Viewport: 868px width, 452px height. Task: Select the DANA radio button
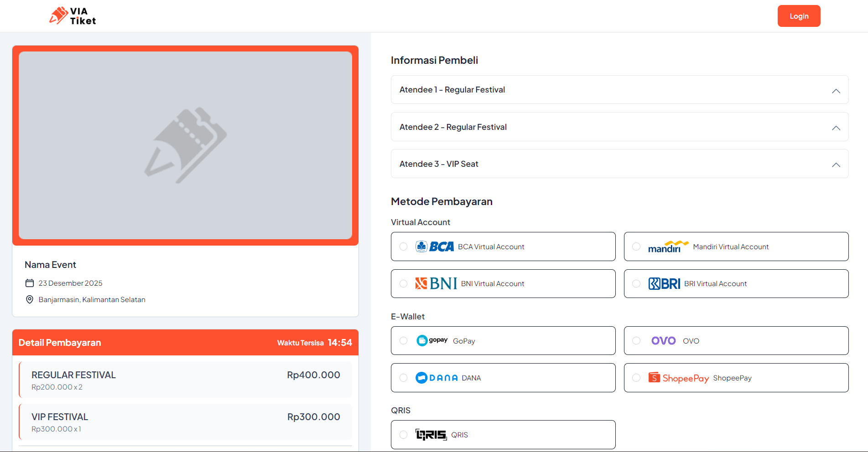pos(403,378)
